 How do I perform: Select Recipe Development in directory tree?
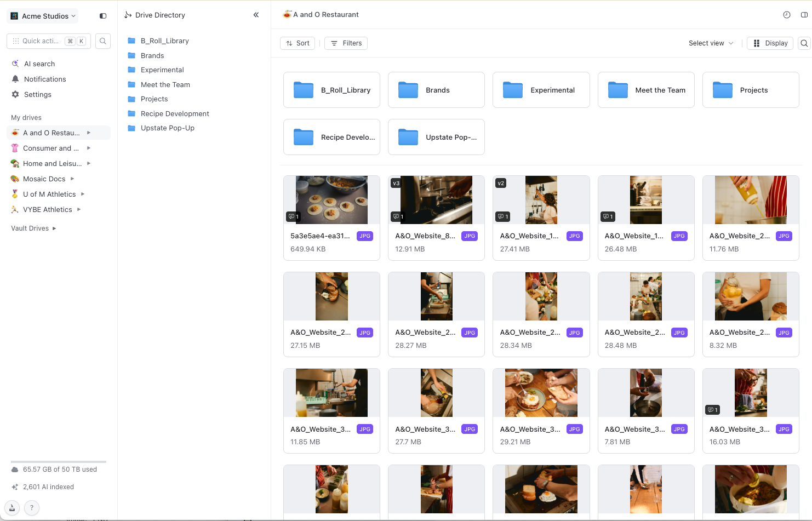point(175,114)
